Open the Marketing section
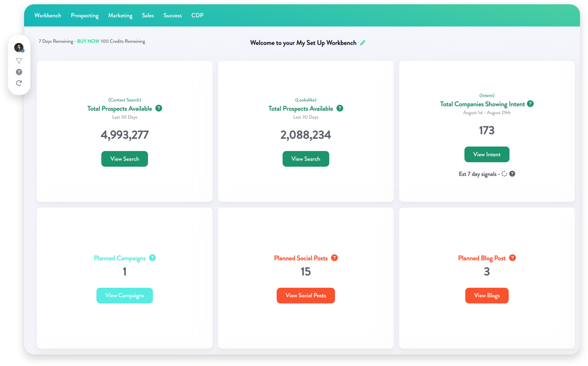The image size is (588, 366). (120, 15)
